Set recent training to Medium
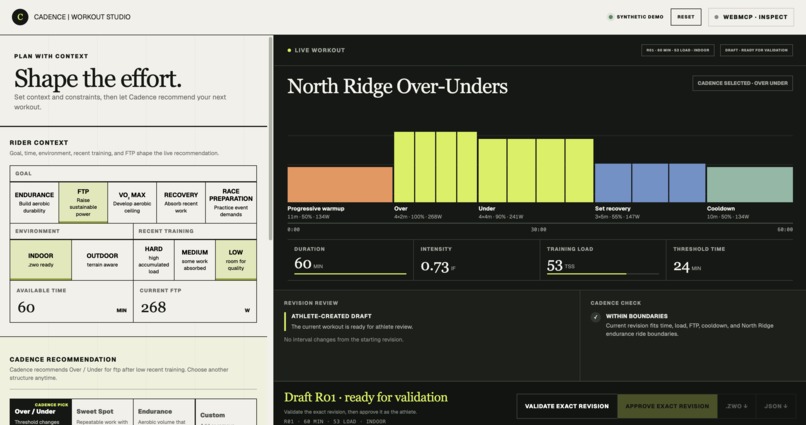Screen dimensions: 806x425 click(x=195, y=260)
